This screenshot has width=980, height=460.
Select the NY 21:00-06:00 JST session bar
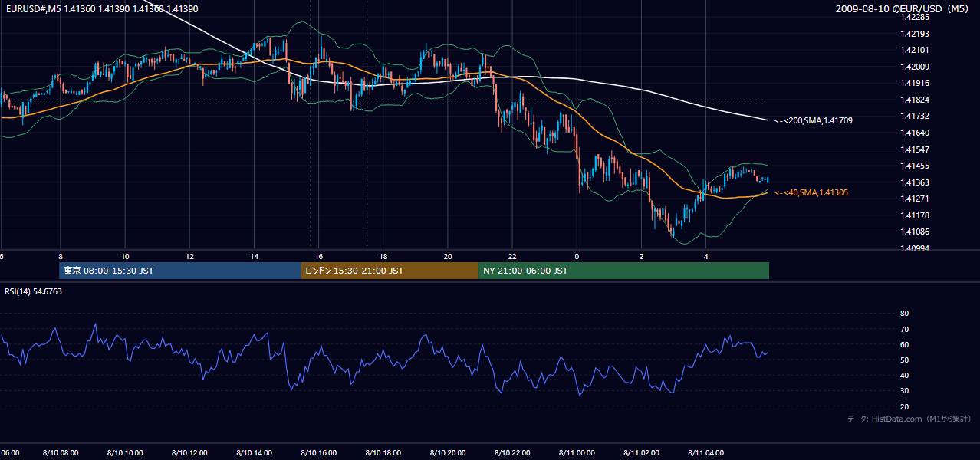[623, 271]
